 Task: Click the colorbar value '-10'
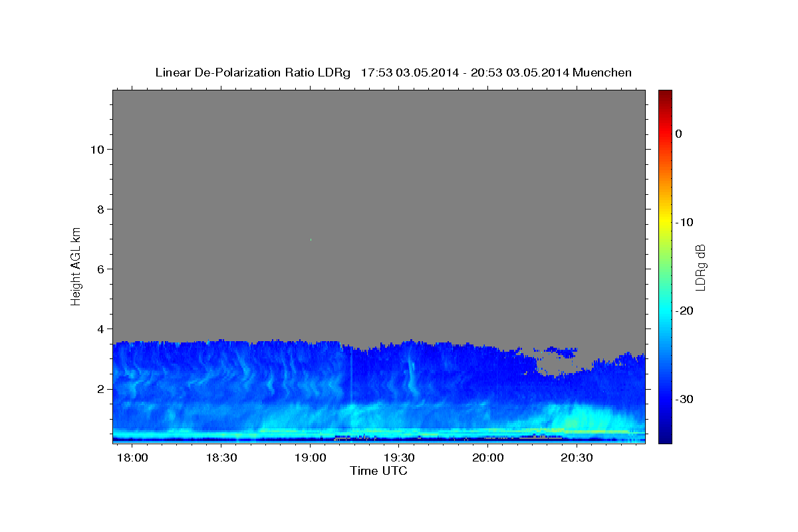pyautogui.click(x=684, y=222)
